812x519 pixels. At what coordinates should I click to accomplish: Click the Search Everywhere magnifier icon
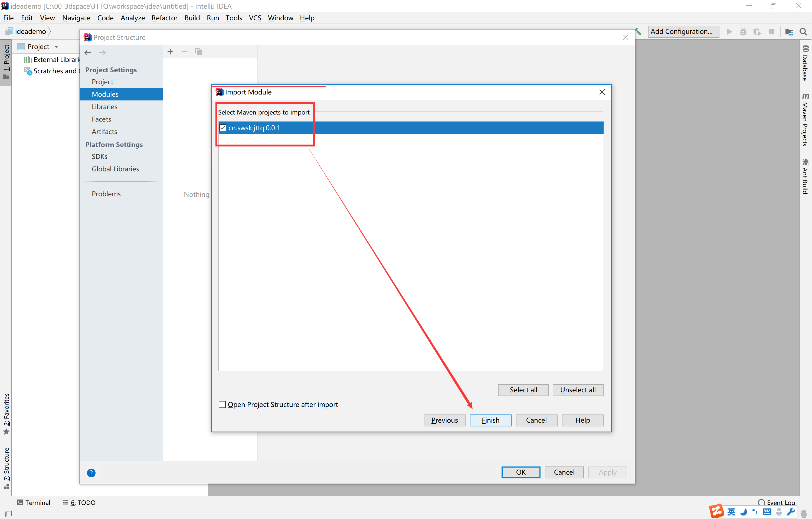tap(803, 32)
